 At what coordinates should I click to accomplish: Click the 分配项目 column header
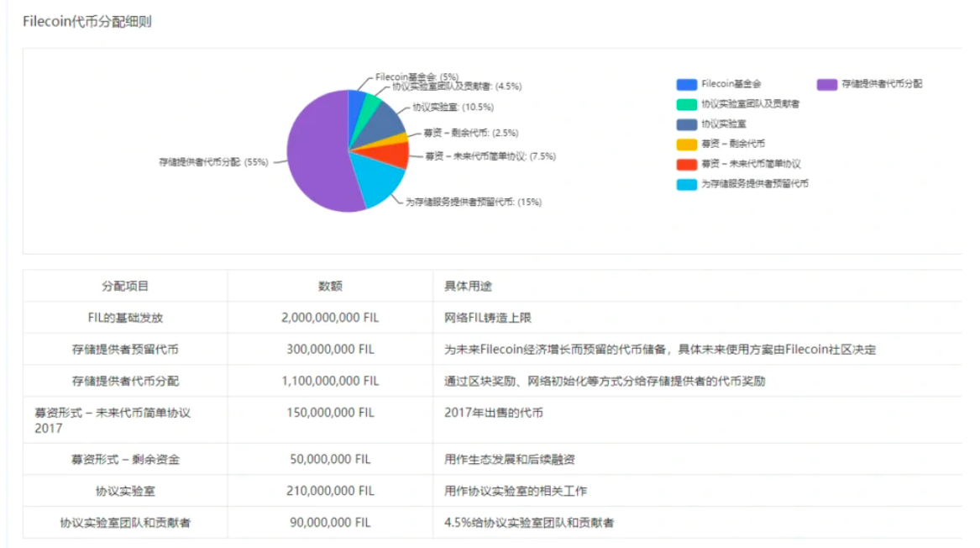tap(125, 286)
